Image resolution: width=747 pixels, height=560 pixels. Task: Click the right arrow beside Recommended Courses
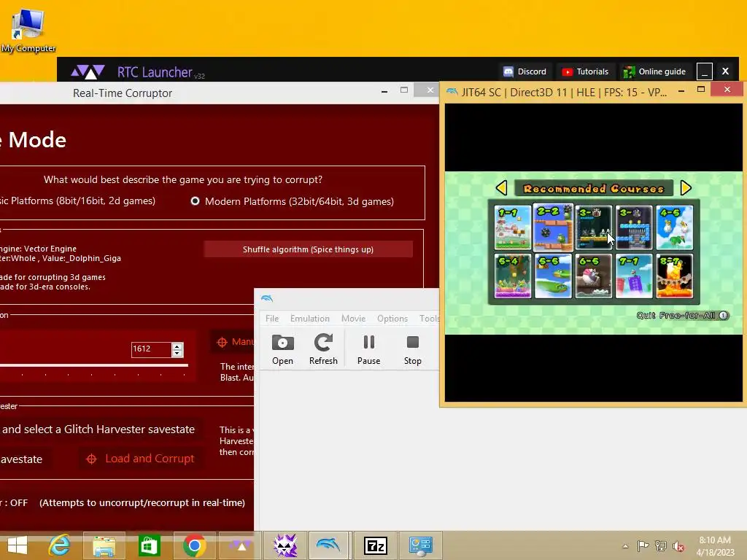coord(686,188)
